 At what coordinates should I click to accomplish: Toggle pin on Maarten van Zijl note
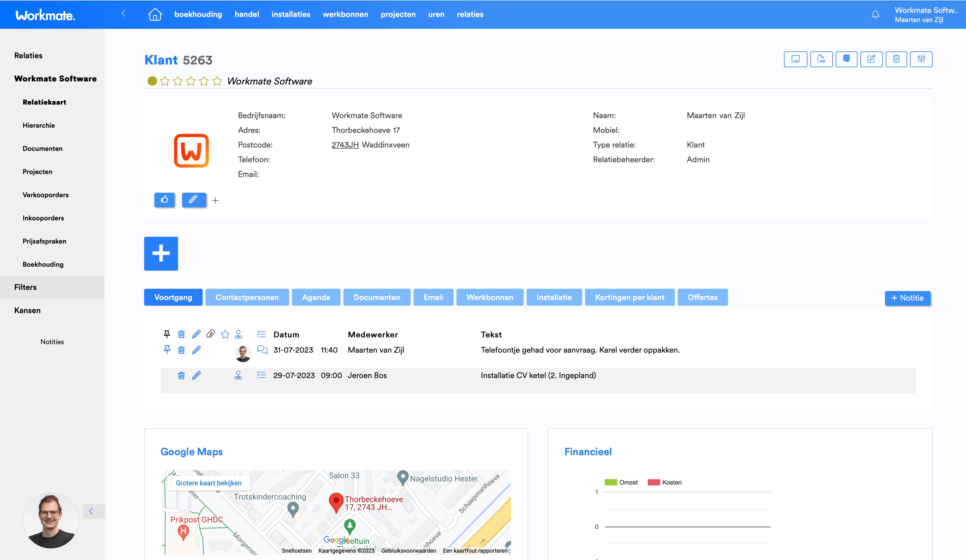[167, 350]
